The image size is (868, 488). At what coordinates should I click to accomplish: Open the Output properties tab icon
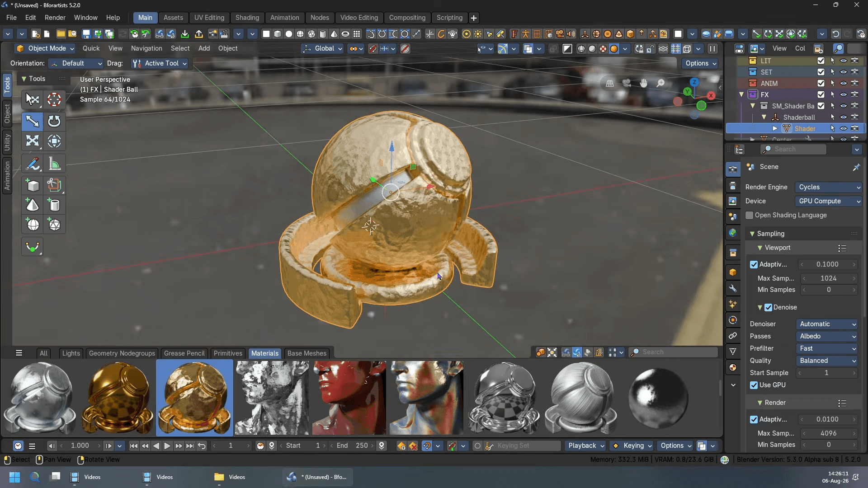click(x=733, y=186)
